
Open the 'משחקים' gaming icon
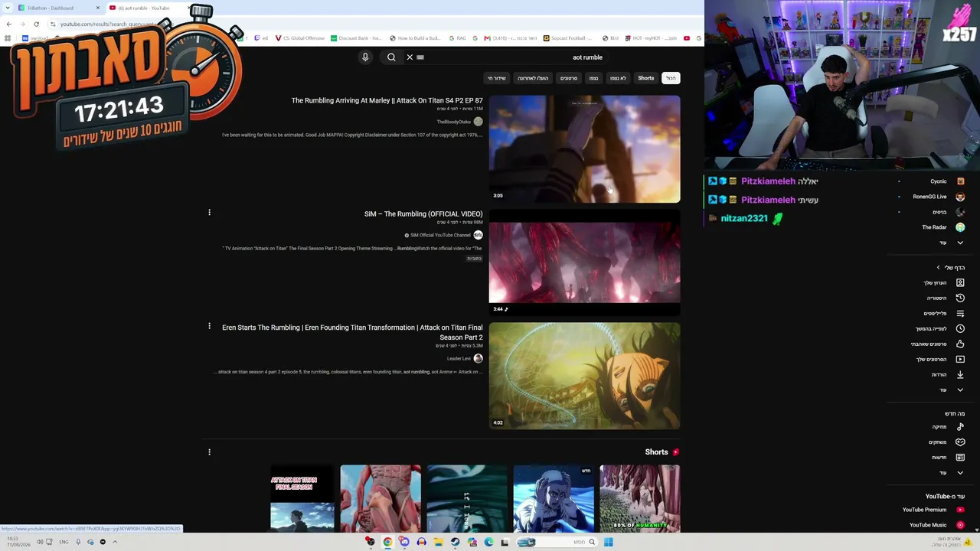(960, 442)
